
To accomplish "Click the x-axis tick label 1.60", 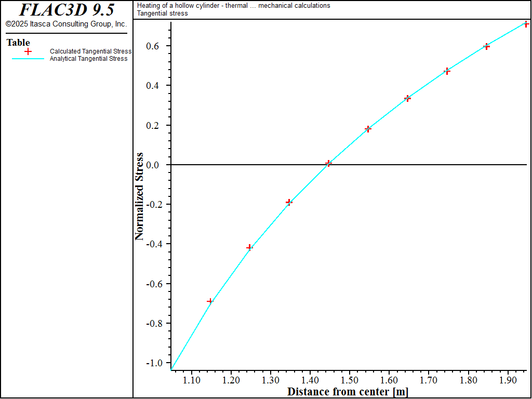I will pos(389,379).
